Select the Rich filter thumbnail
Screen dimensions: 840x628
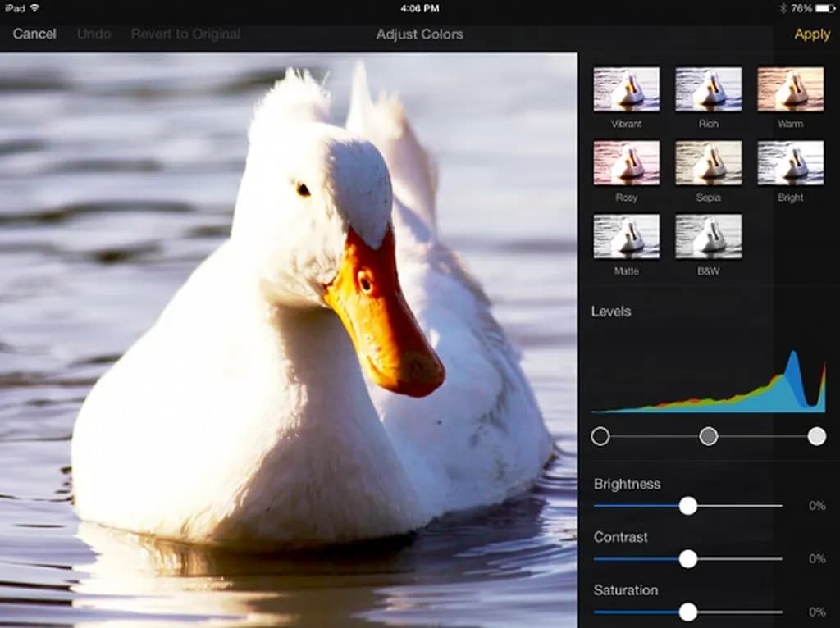pyautogui.click(x=708, y=89)
